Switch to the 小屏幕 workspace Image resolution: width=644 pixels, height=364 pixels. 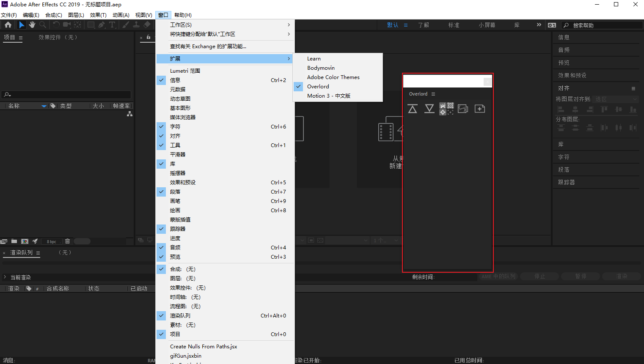tap(487, 25)
